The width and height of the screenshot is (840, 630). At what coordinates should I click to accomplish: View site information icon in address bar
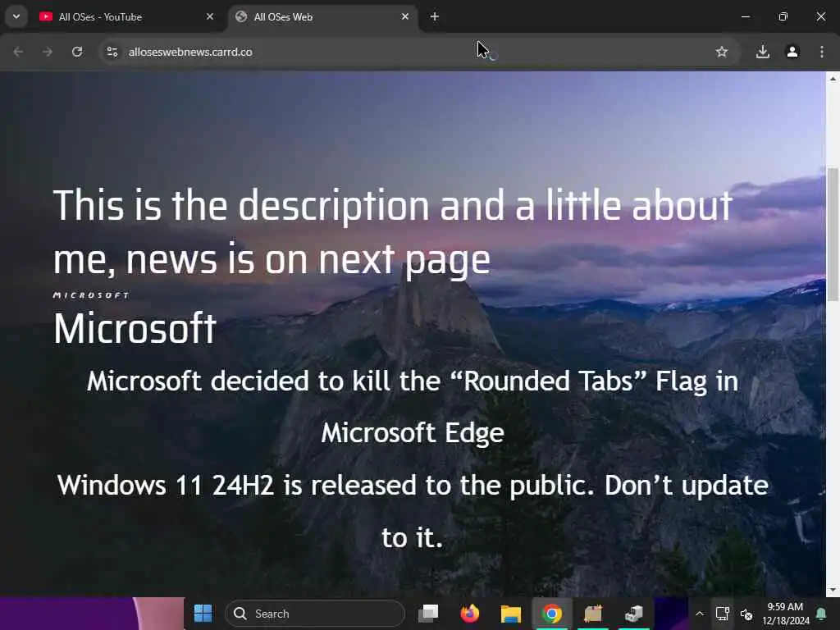pos(112,52)
